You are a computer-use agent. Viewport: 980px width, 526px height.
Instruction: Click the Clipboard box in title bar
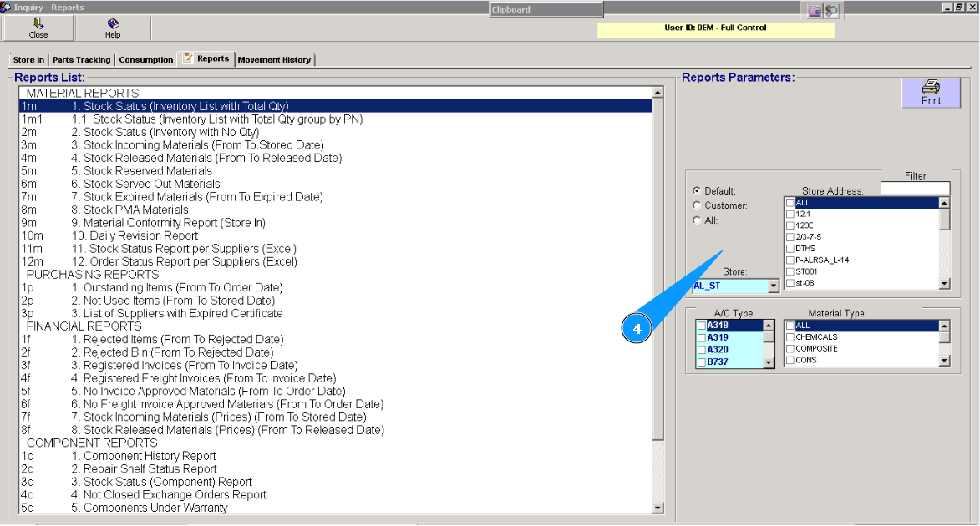click(x=546, y=9)
